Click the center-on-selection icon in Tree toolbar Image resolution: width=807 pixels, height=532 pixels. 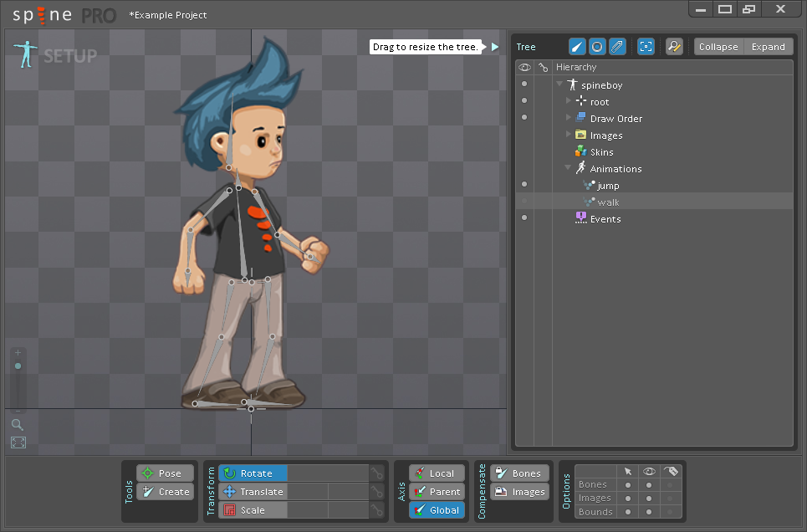[646, 47]
